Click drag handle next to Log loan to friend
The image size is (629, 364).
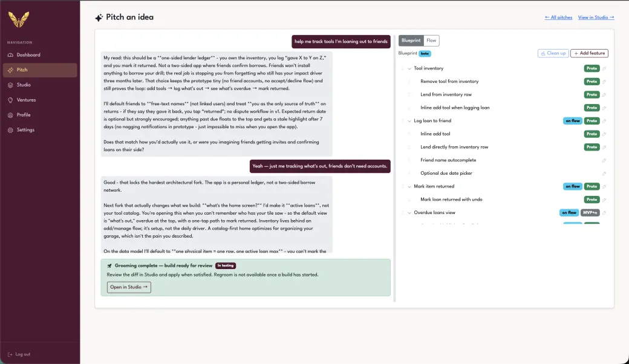tap(402, 121)
